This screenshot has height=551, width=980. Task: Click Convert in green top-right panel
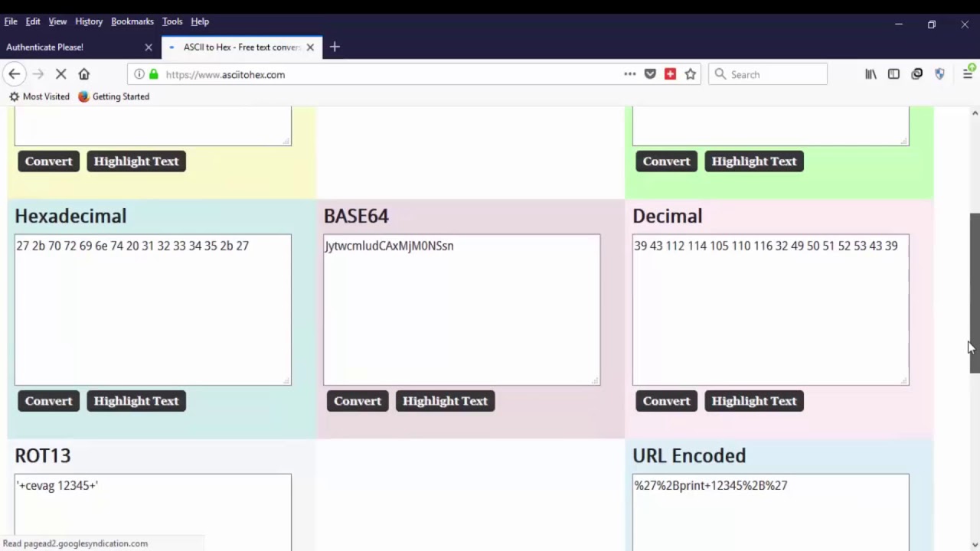(666, 161)
